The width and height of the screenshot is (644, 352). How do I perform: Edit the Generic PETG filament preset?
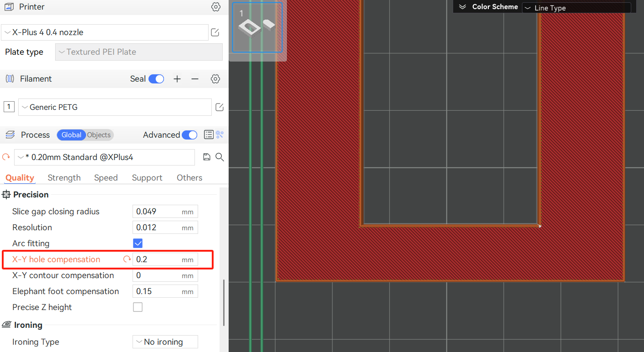[219, 107]
